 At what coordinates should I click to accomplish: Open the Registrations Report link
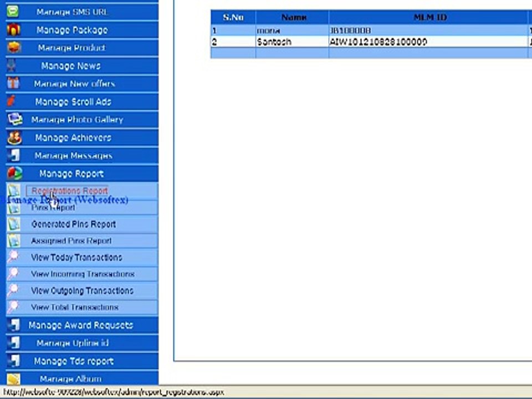[70, 191]
